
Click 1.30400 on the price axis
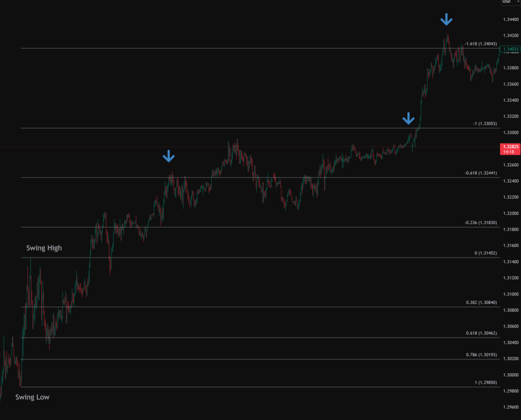pyautogui.click(x=511, y=343)
